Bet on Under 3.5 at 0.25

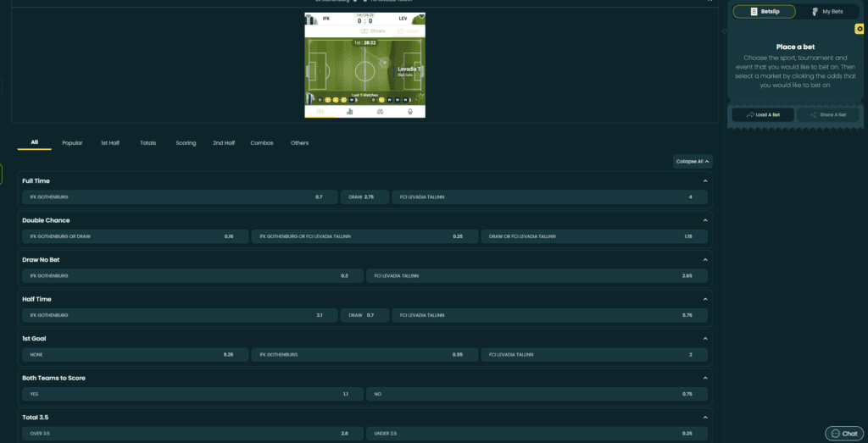(x=537, y=434)
